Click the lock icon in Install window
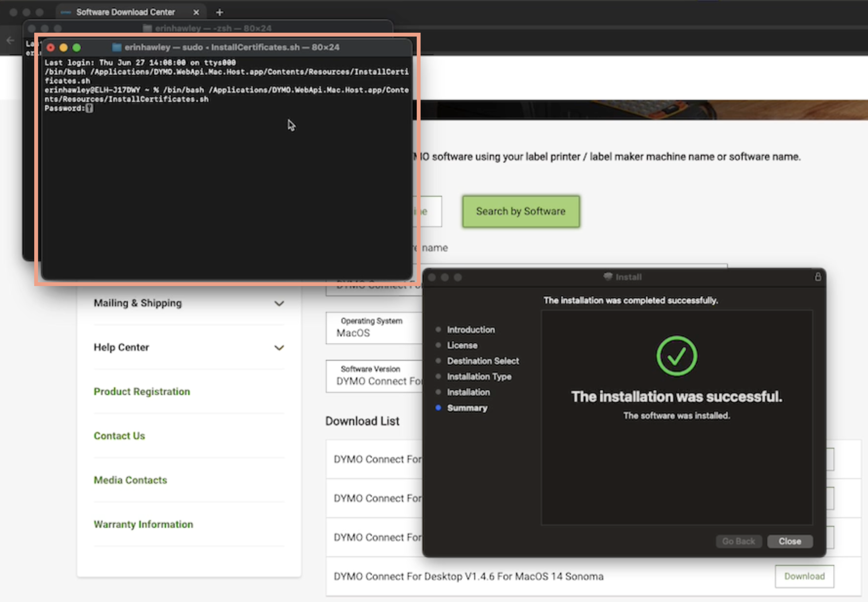868x602 pixels. click(x=818, y=277)
